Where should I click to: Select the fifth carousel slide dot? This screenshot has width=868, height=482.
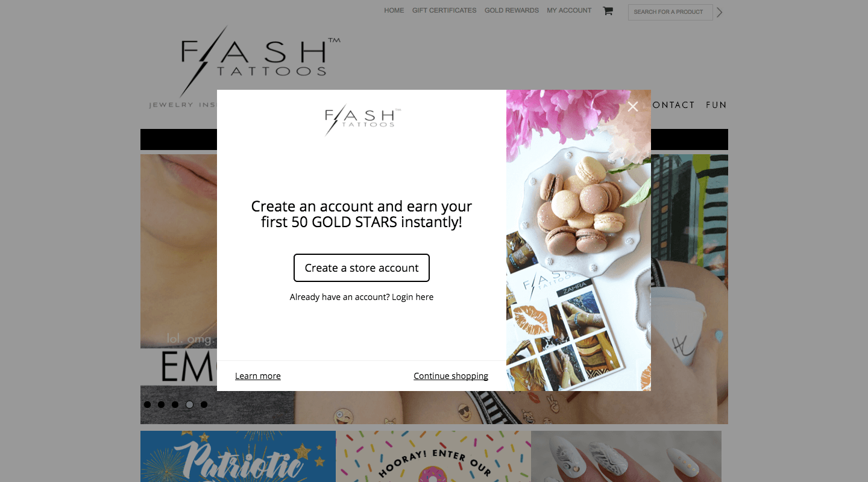pyautogui.click(x=204, y=404)
